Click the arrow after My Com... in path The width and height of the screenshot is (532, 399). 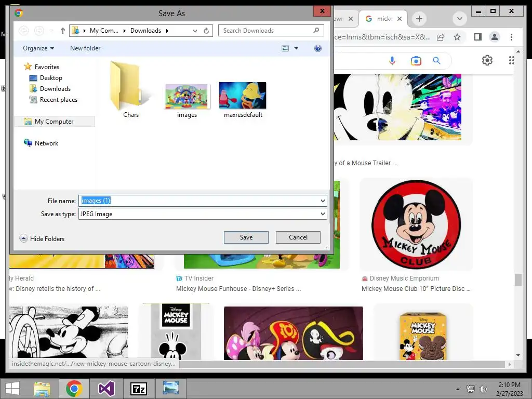tap(124, 31)
